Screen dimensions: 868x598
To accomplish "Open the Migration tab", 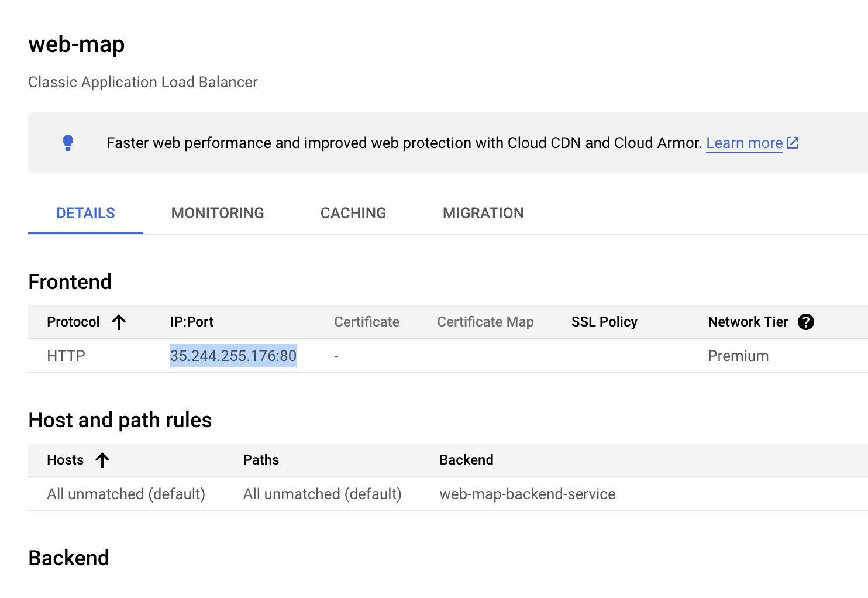I will (483, 213).
